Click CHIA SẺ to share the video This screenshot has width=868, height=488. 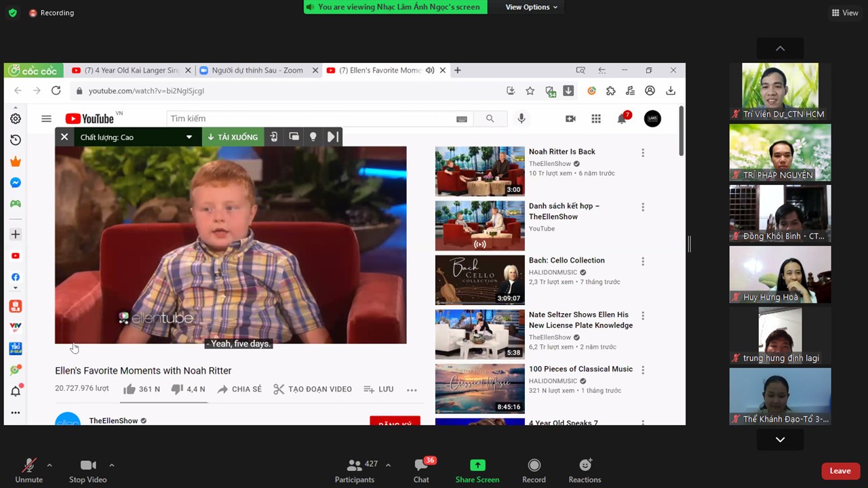tap(239, 389)
